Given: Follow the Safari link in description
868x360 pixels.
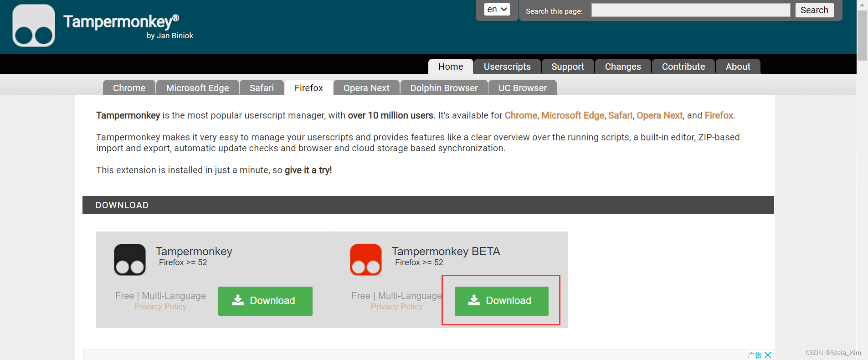Looking at the screenshot, I should [620, 115].
